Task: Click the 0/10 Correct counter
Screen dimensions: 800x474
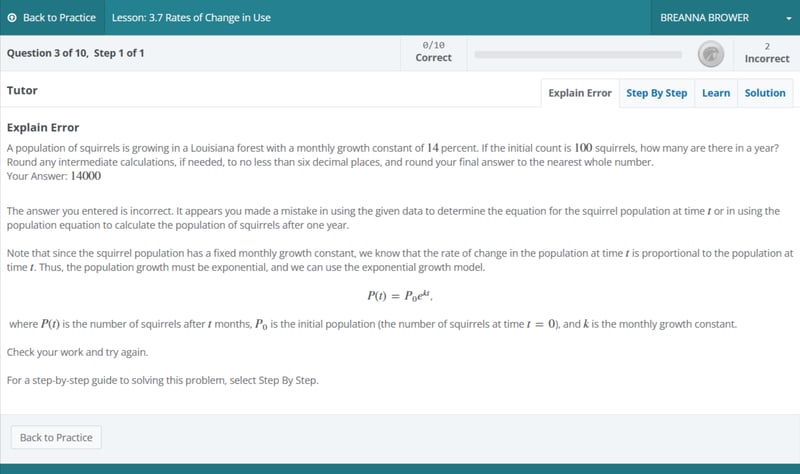Action: (x=433, y=52)
